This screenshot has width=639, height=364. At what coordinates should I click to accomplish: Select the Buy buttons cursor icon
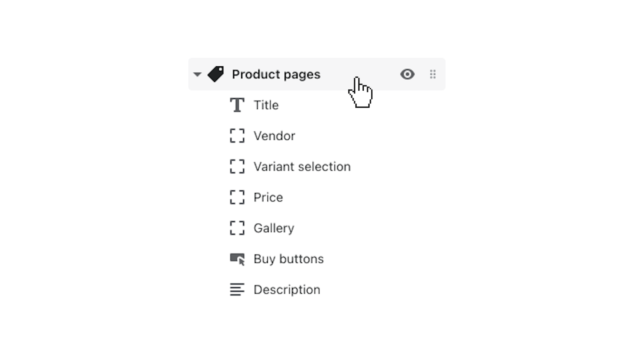[x=237, y=259]
